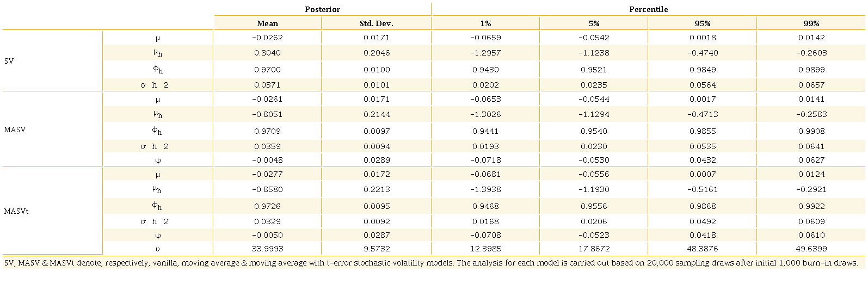868x290 pixels.
Task: Click the Posterior column group header
Action: tap(322, 9)
